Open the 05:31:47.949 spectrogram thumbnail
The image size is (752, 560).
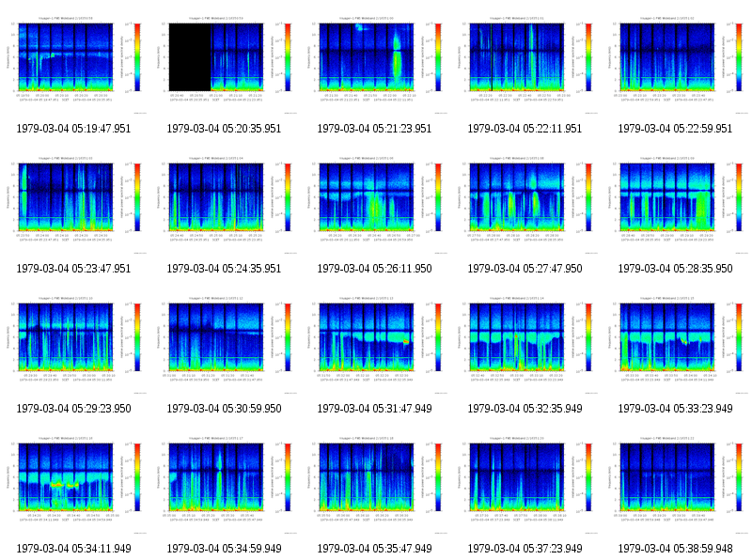click(x=374, y=345)
